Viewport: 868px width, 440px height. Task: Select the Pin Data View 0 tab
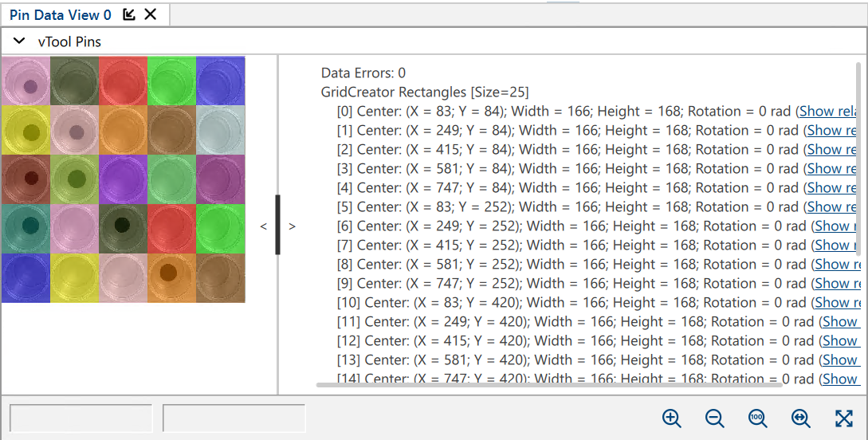60,14
